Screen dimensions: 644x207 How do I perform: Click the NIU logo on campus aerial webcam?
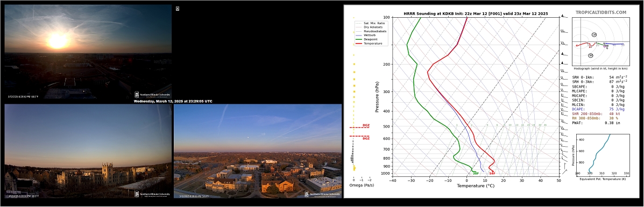tap(322, 194)
